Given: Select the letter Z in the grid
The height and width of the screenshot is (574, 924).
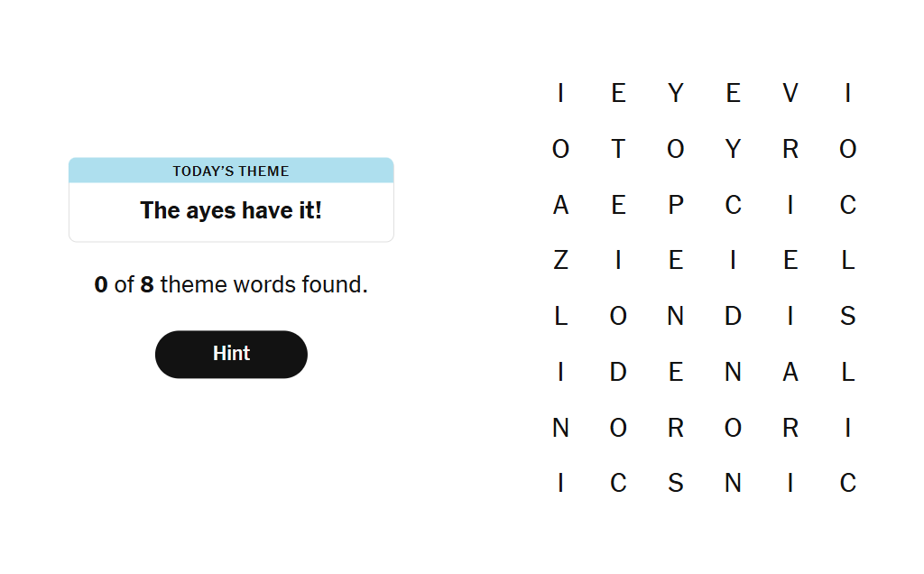Looking at the screenshot, I should 561,260.
